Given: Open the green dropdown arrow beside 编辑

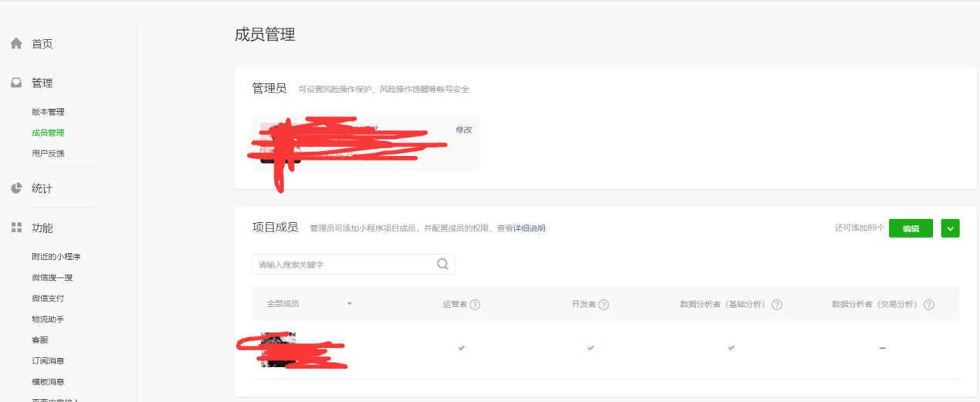Looking at the screenshot, I should [x=950, y=228].
